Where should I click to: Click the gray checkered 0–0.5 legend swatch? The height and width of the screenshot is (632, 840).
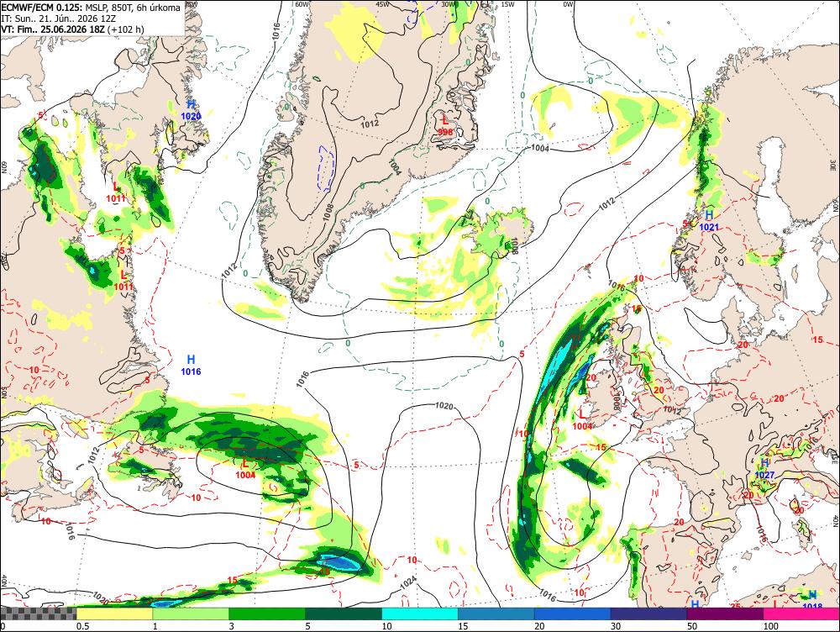(x=38, y=614)
